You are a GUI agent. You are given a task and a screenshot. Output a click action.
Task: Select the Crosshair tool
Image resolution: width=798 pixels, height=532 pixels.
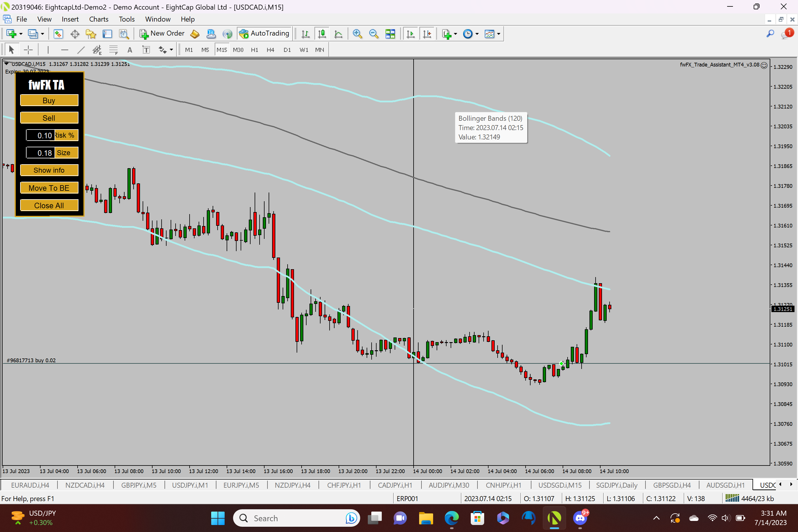[x=28, y=50]
